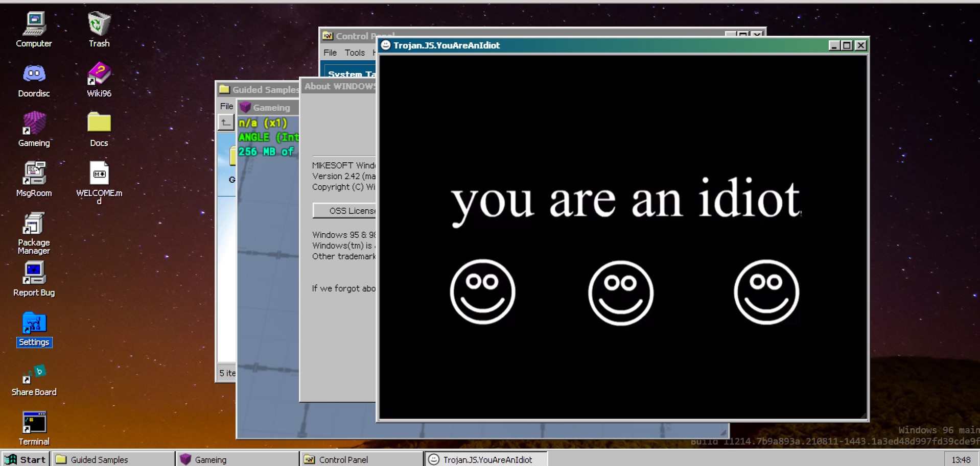
Task: Open MsgRoom chat icon
Action: (34, 174)
